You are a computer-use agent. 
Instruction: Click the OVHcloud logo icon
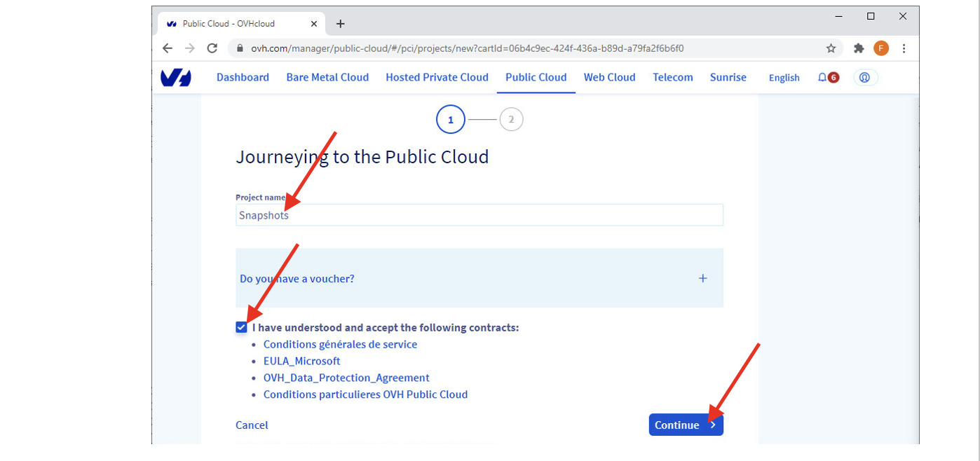tap(175, 78)
